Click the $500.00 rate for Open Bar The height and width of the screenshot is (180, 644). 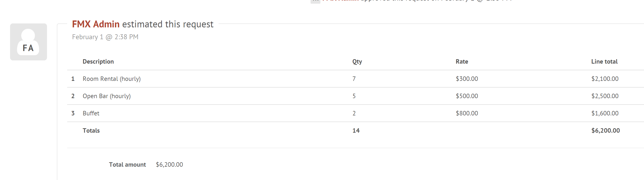pos(467,96)
